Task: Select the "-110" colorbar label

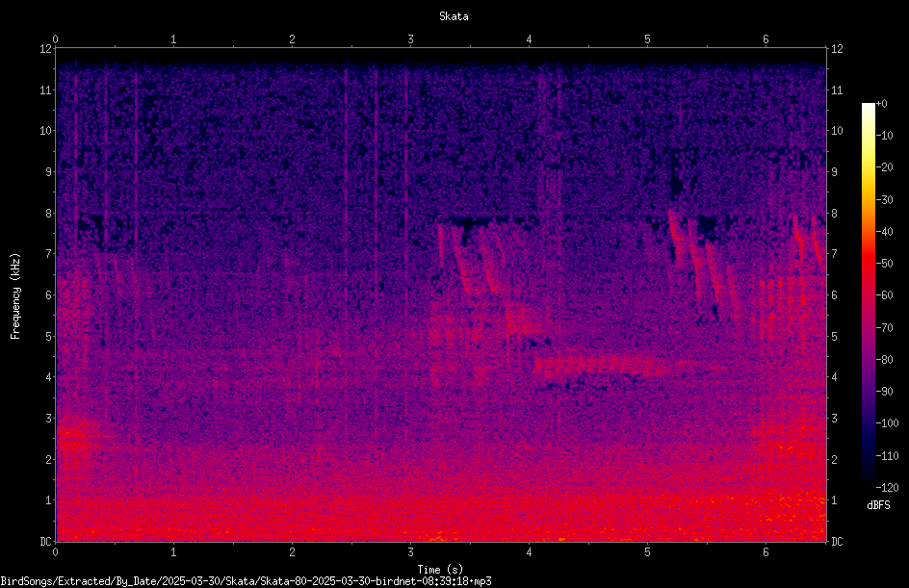Action: tap(887, 456)
